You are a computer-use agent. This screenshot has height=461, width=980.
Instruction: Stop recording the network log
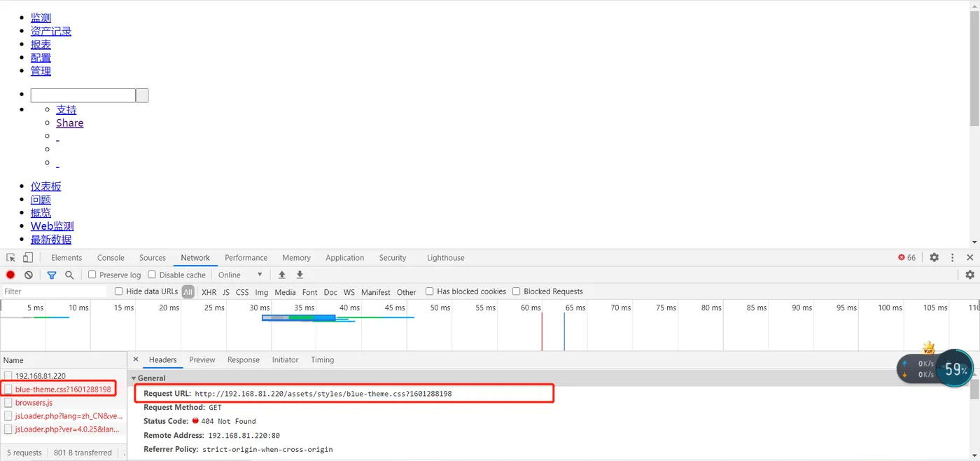pos(10,275)
